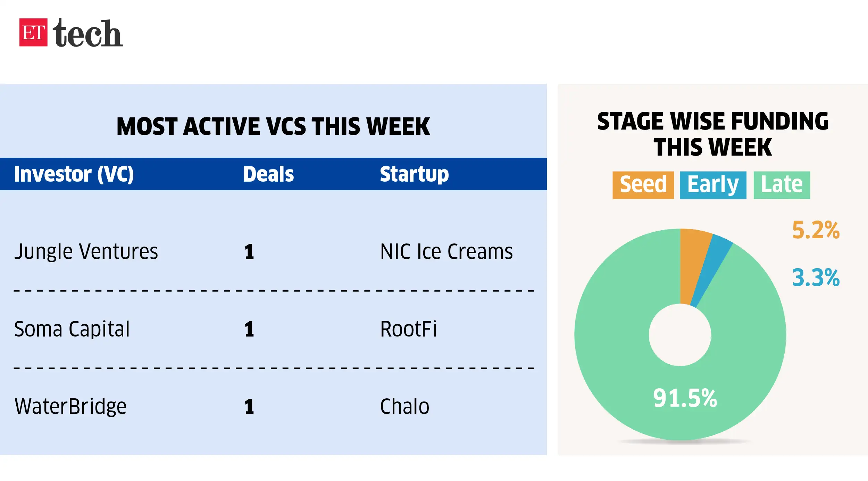Image resolution: width=868 pixels, height=481 pixels.
Task: Click the WaterBridge investor name
Action: click(70, 406)
